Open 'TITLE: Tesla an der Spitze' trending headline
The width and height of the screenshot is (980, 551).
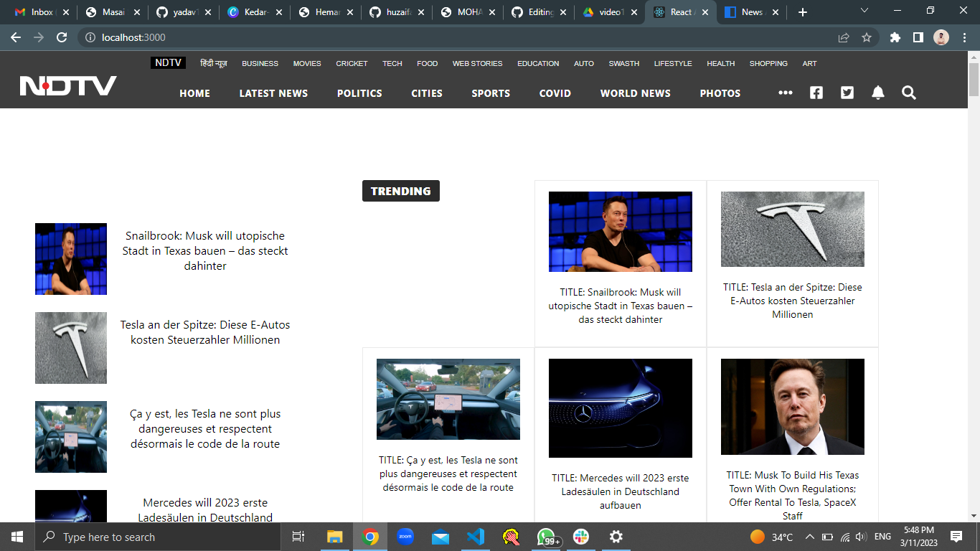(793, 301)
